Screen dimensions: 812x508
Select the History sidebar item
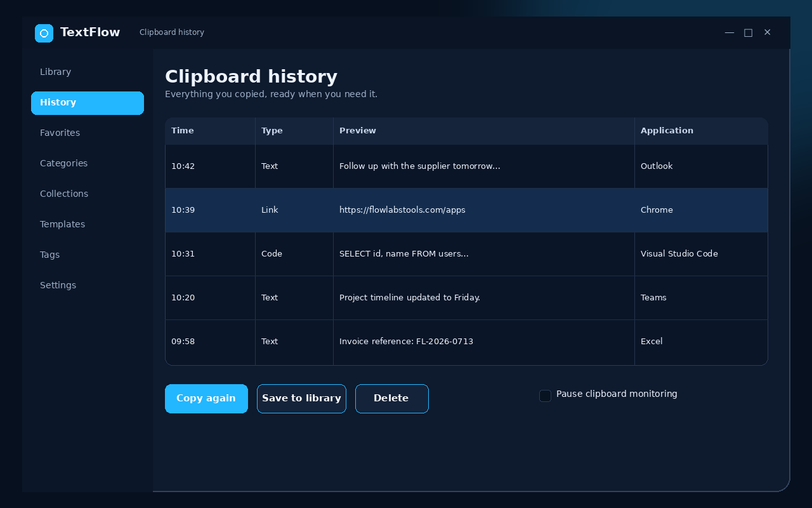[x=88, y=103]
